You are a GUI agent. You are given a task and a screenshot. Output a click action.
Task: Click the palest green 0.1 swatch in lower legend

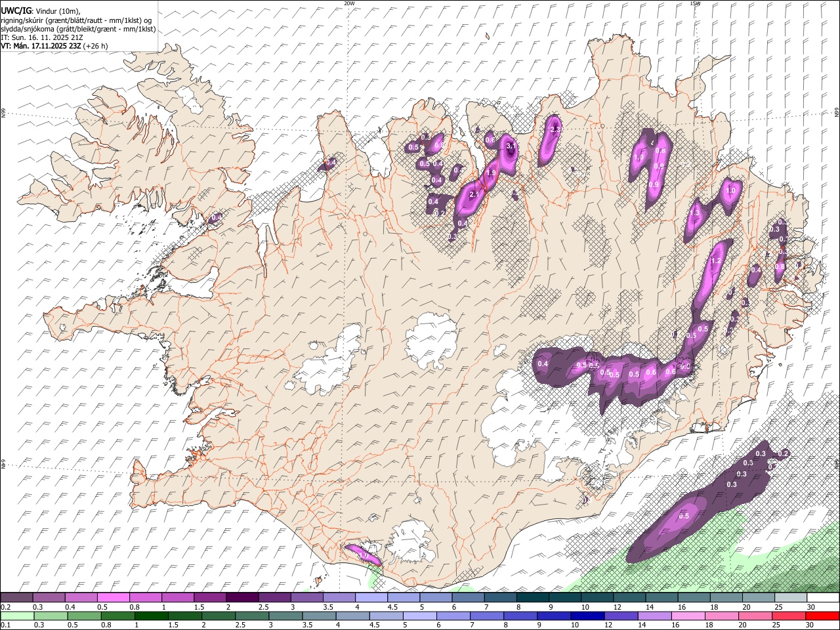pyautogui.click(x=17, y=616)
